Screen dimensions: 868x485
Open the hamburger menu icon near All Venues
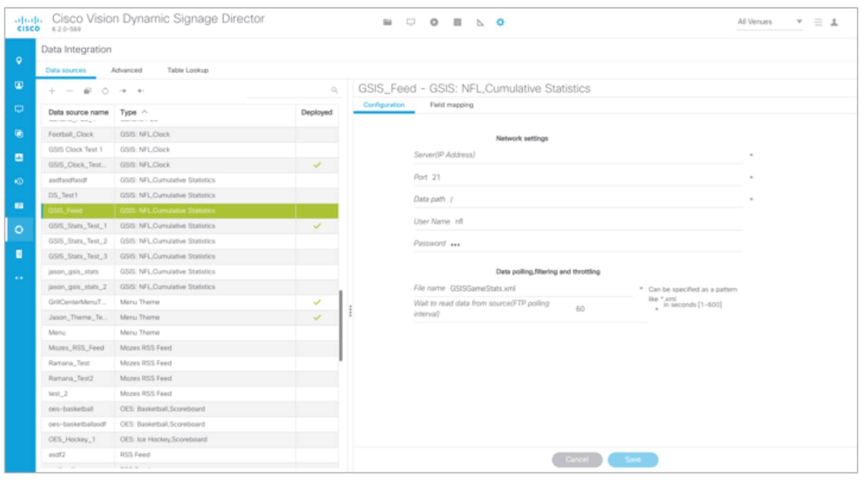tap(818, 22)
